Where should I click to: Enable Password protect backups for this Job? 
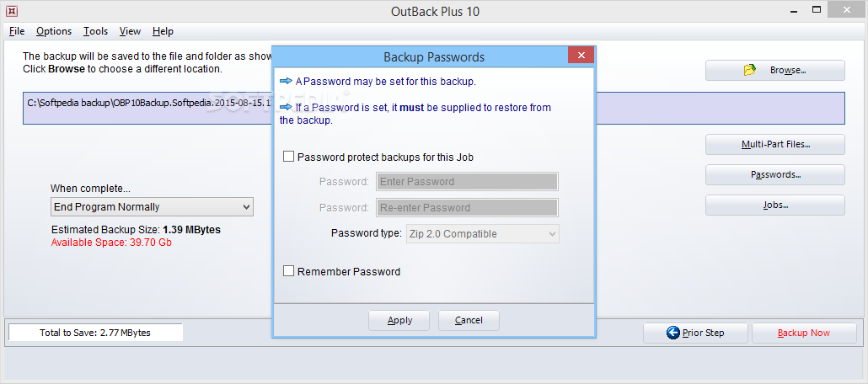(289, 157)
